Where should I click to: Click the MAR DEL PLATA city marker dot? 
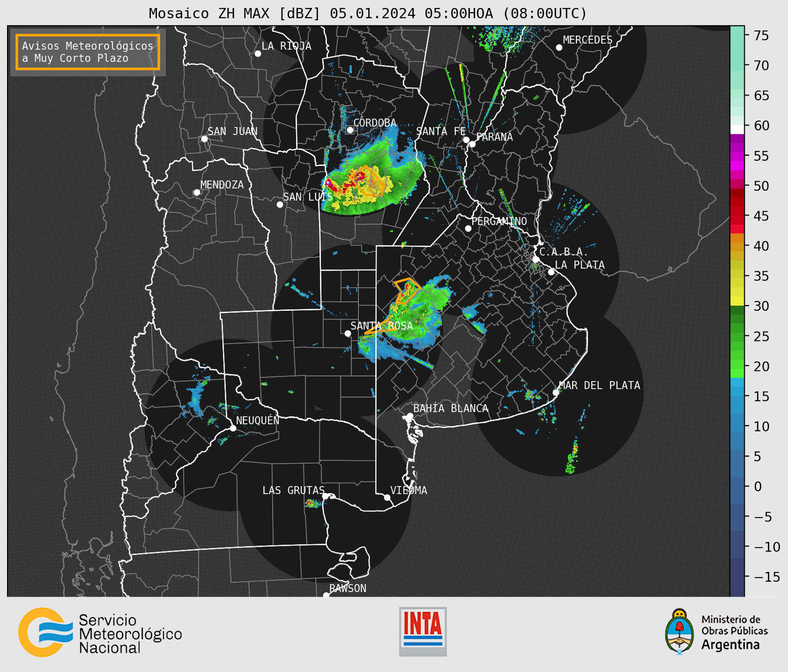click(556, 393)
